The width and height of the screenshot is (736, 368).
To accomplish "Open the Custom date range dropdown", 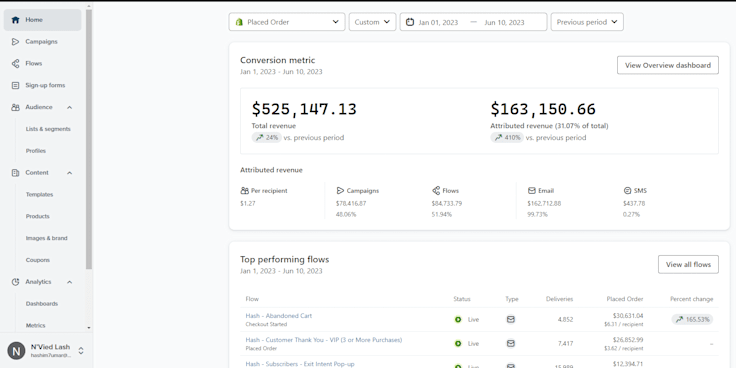I will coord(372,22).
